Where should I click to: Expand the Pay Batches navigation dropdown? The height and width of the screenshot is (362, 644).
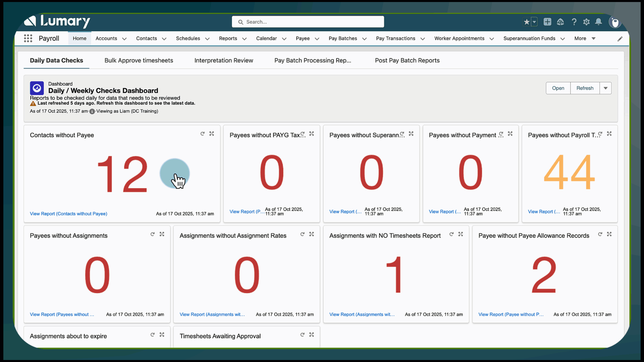pos(365,39)
